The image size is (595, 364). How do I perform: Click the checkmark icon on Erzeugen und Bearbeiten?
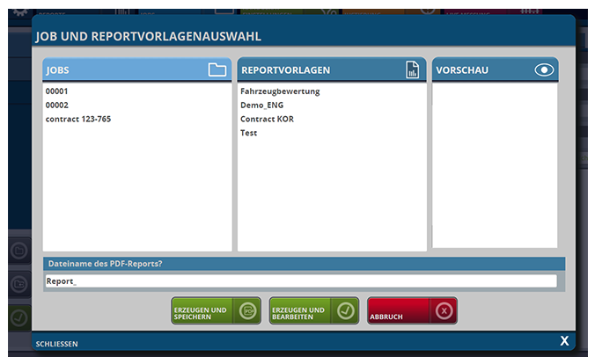pos(345,311)
